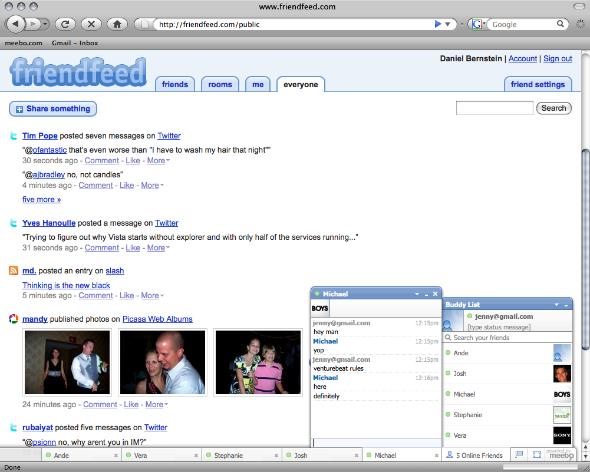The height and width of the screenshot is (472, 590).
Task: Click BOYS avatar in Michael chat window
Action: 320,308
